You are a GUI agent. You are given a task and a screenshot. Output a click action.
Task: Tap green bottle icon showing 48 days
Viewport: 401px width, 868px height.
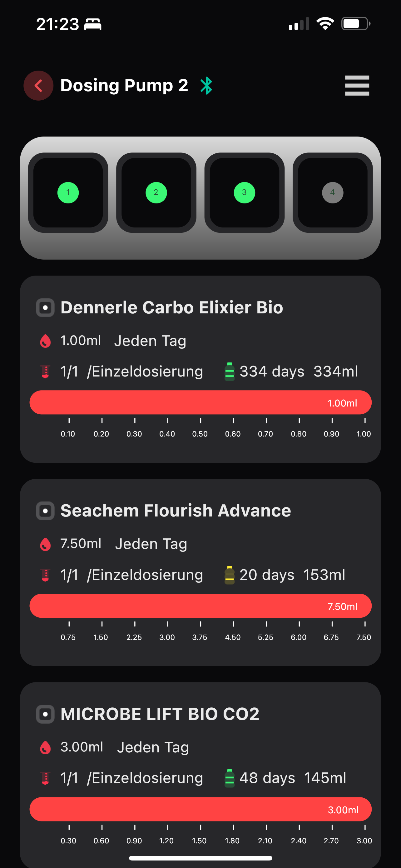pyautogui.click(x=230, y=778)
